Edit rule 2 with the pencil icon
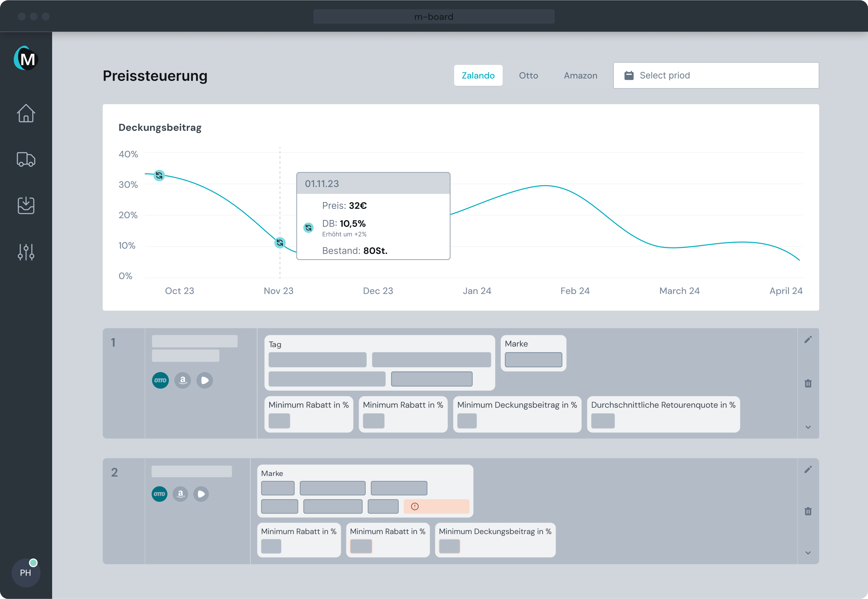The height and width of the screenshot is (599, 868). (x=808, y=470)
